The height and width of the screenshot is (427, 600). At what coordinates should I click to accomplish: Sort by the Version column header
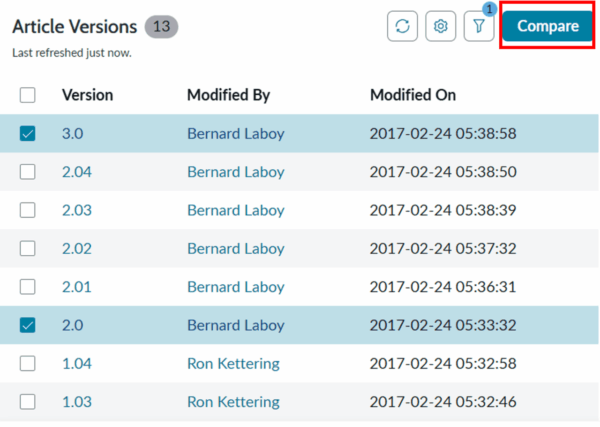tap(87, 95)
